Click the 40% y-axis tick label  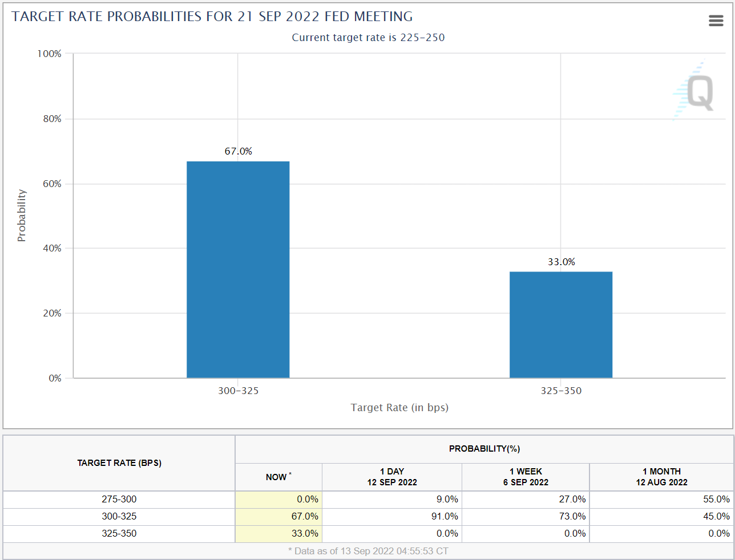[52, 248]
